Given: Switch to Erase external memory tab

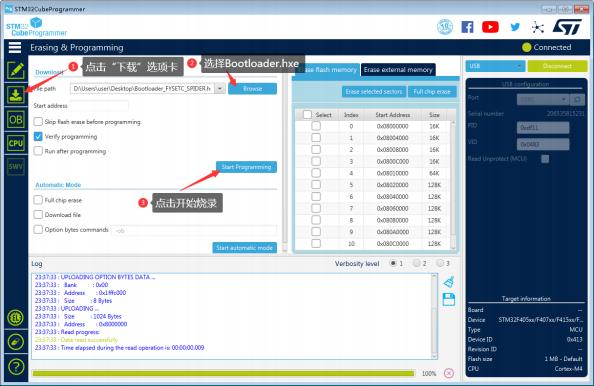Looking at the screenshot, I should pyautogui.click(x=398, y=70).
